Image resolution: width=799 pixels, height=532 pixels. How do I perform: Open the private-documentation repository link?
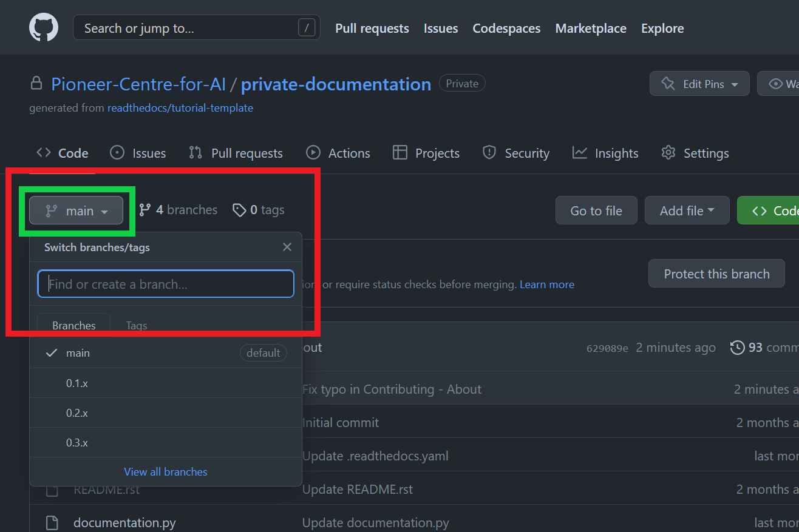336,84
